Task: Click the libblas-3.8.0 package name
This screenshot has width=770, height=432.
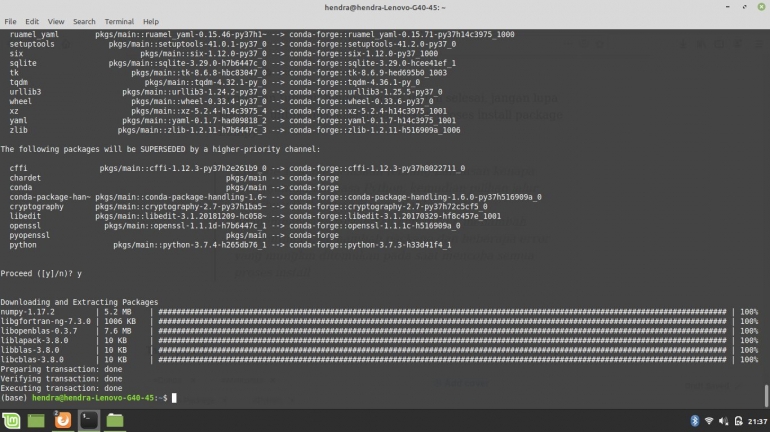Action: click(x=29, y=350)
